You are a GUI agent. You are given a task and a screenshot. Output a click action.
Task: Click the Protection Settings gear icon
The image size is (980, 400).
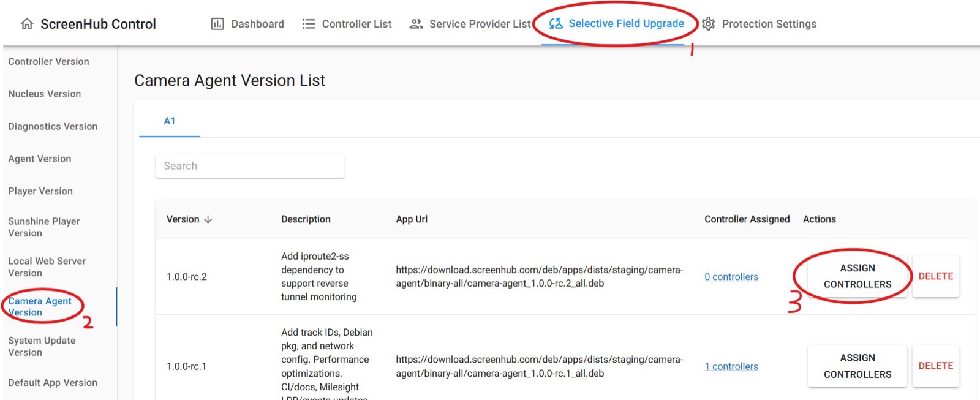pos(709,24)
